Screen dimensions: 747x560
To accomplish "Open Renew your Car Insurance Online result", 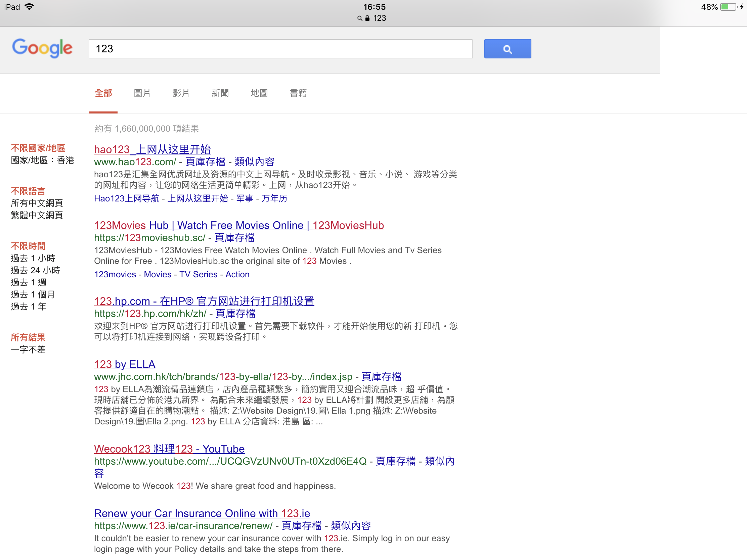I will 202,514.
